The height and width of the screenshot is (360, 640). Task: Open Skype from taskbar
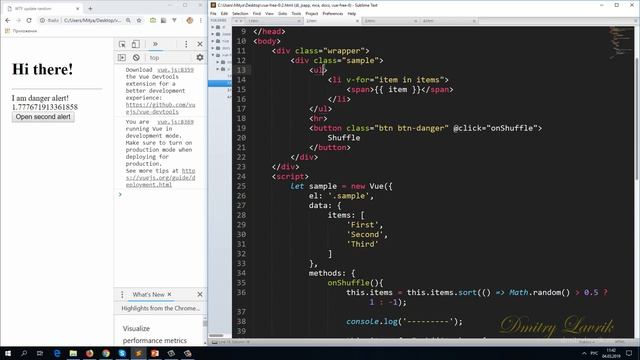point(122,353)
